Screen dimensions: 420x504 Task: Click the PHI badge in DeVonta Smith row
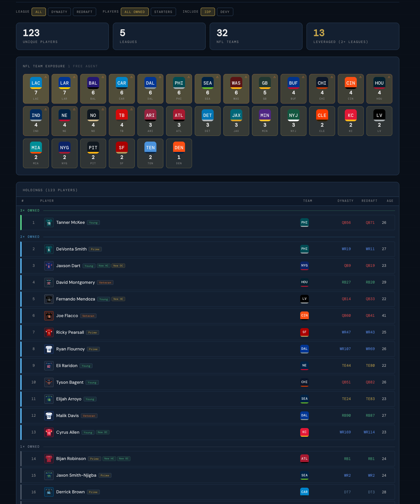pos(305,249)
